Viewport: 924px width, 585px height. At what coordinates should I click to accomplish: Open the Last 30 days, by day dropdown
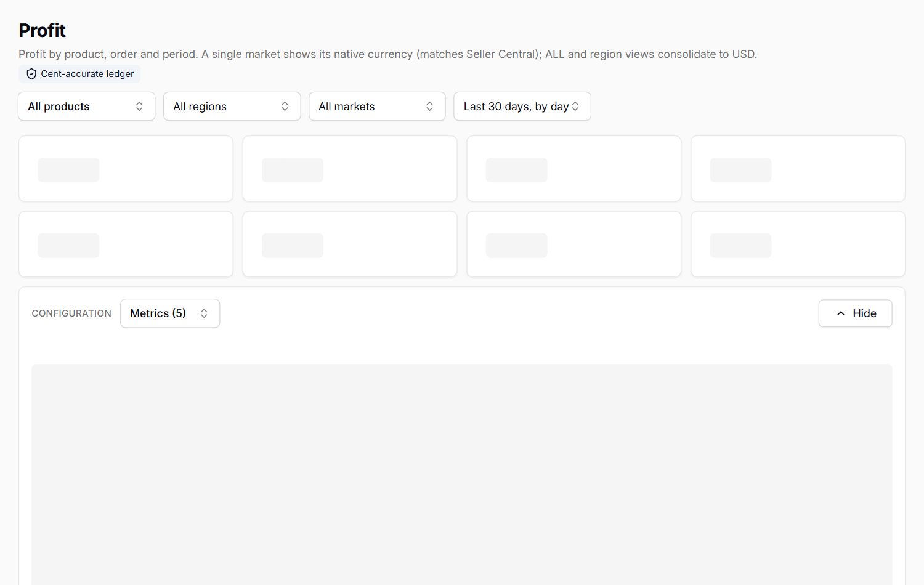pos(522,107)
